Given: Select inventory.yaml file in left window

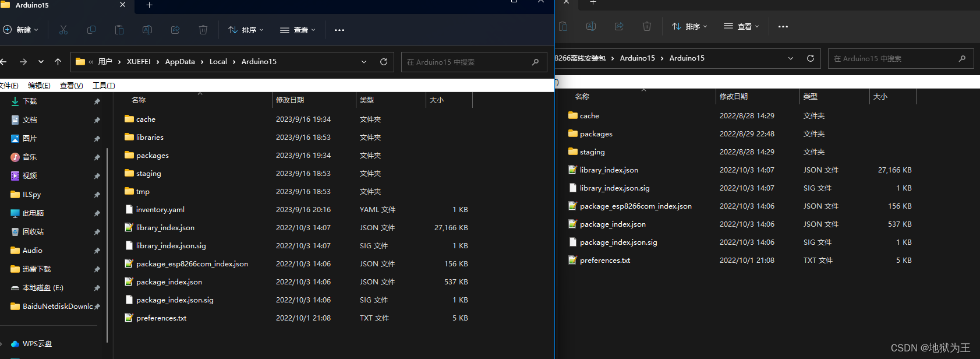Looking at the screenshot, I should [x=160, y=210].
